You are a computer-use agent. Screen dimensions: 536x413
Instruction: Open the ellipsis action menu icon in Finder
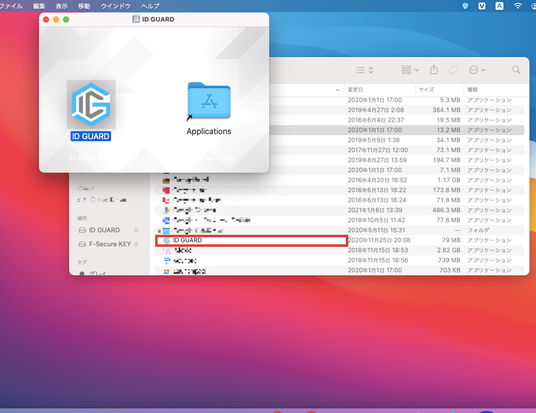click(x=473, y=70)
